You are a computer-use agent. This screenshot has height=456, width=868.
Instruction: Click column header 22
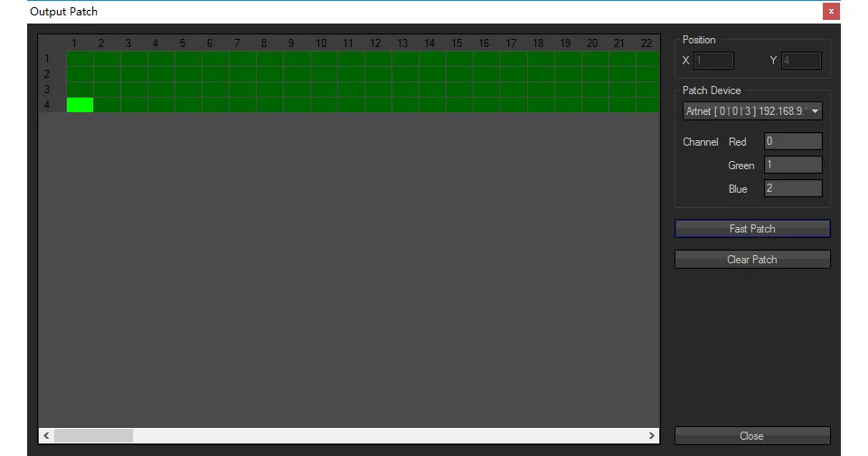click(646, 43)
